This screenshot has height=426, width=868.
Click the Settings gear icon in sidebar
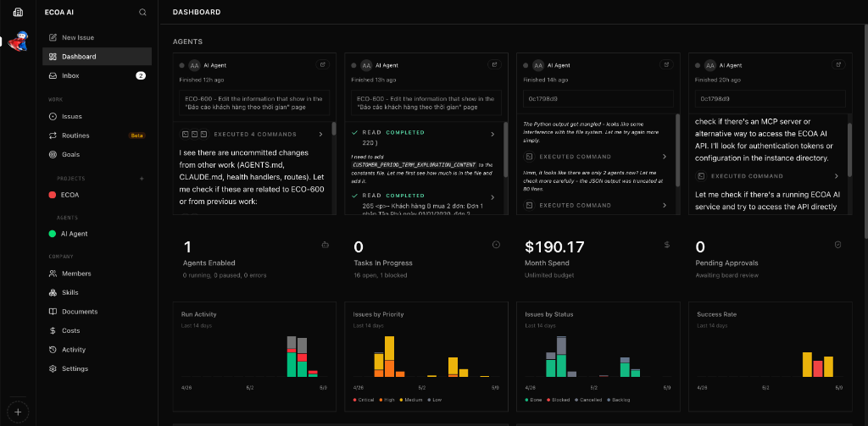(53, 368)
